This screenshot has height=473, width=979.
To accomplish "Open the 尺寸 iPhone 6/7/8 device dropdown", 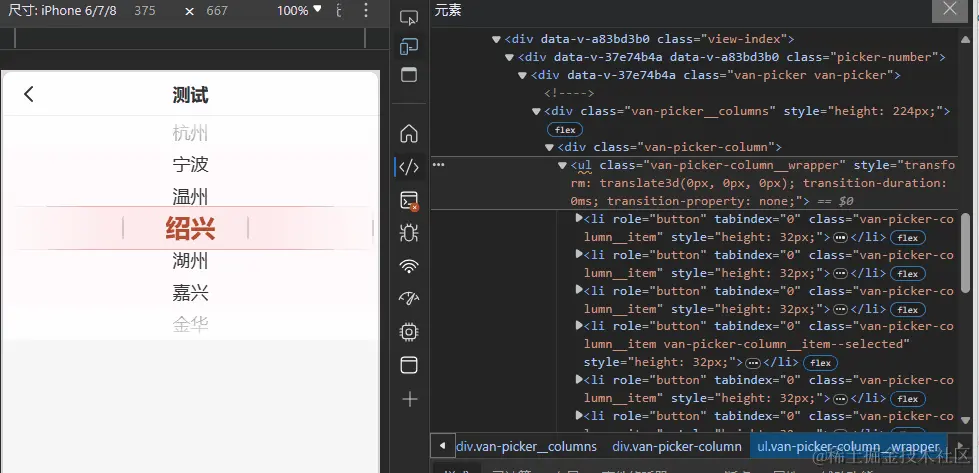I will pyautogui.click(x=62, y=11).
